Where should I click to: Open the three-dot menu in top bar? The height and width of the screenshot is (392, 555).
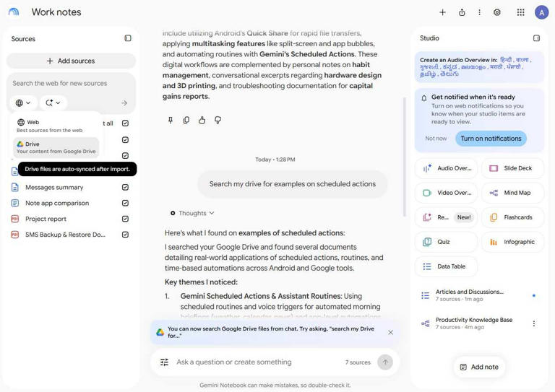tap(479, 12)
